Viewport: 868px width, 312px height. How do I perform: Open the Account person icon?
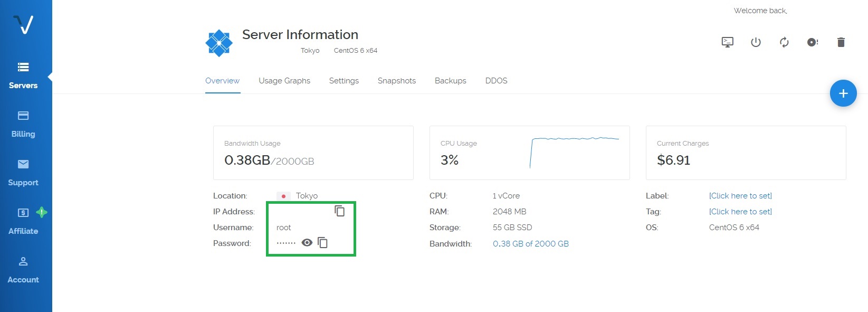(23, 261)
